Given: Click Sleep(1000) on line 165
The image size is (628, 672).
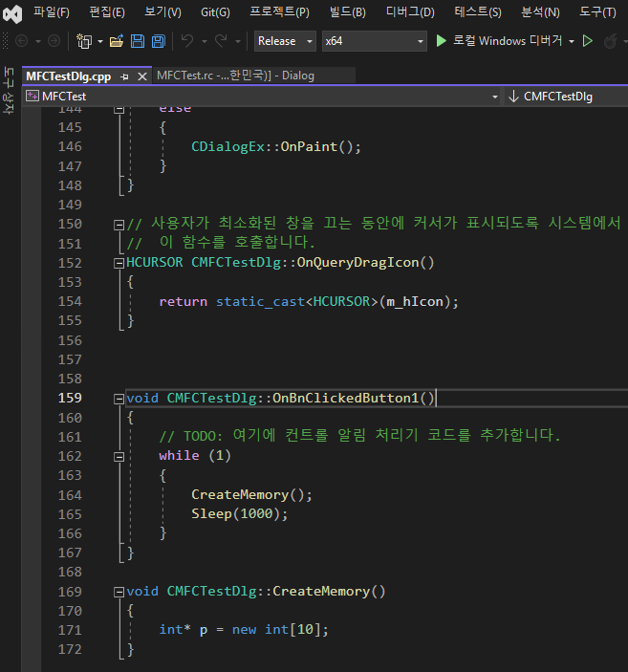Looking at the screenshot, I should [x=239, y=514].
